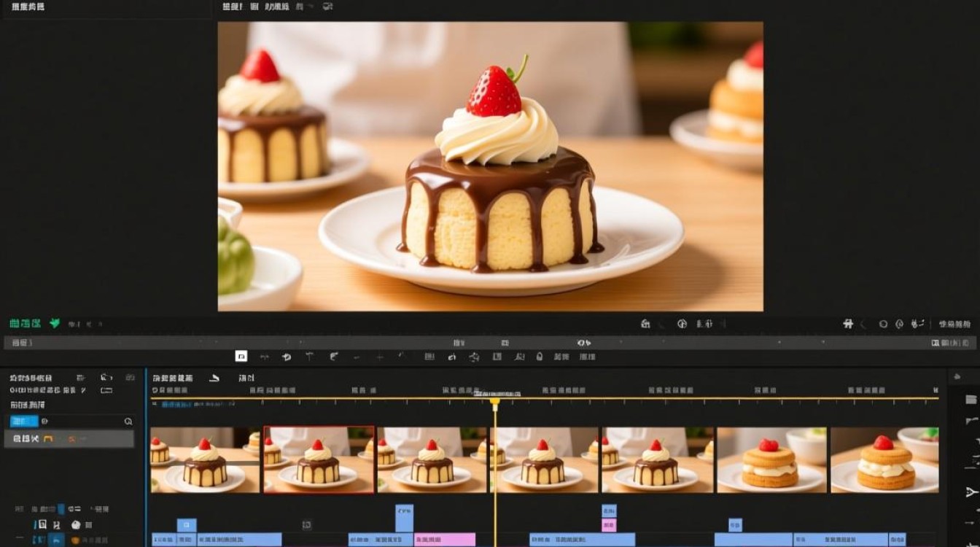Click the large video preview frame

[491, 166]
